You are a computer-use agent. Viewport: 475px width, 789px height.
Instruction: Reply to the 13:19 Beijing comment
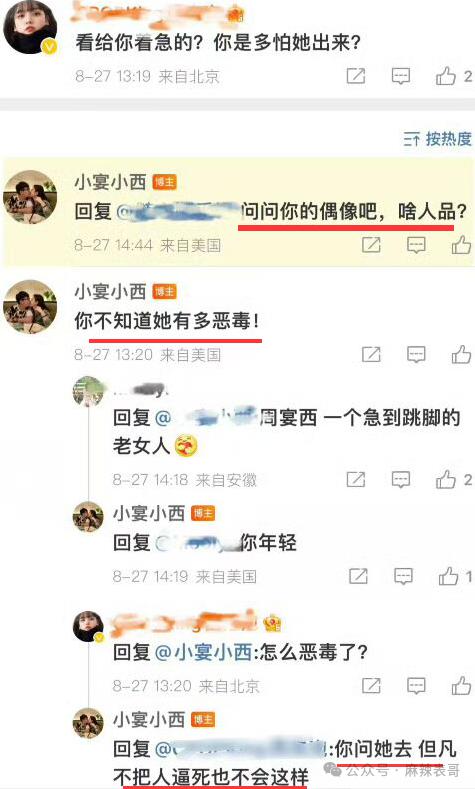point(401,76)
